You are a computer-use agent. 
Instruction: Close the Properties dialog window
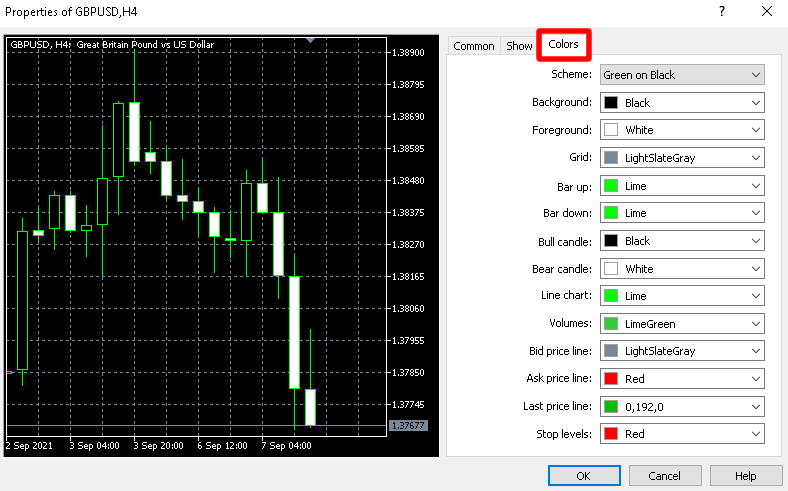point(767,12)
